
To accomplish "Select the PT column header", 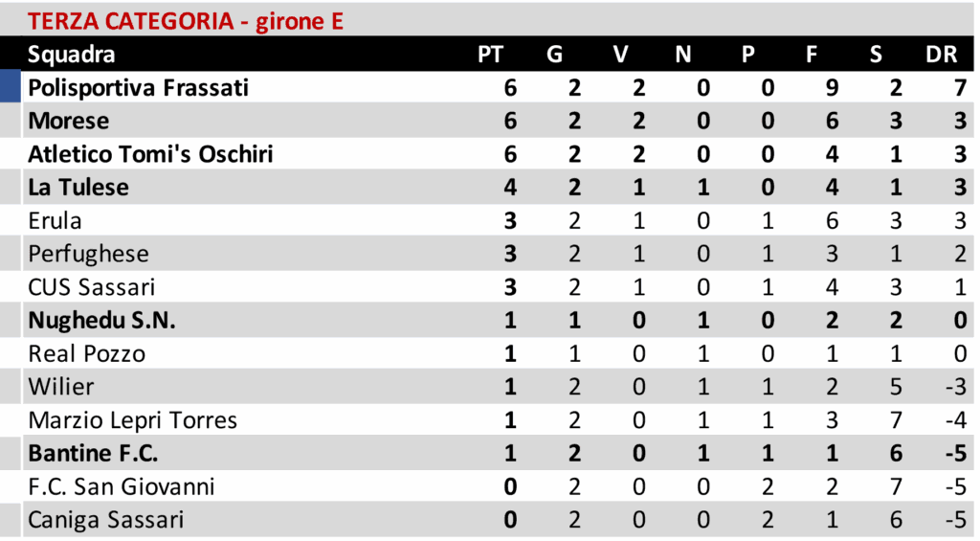I will coord(490,55).
